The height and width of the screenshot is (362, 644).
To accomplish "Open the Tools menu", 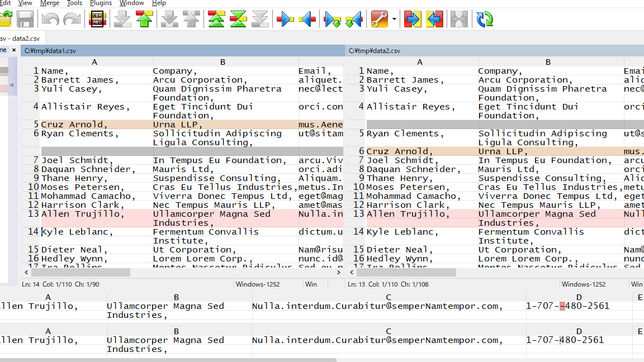I will click(74, 3).
